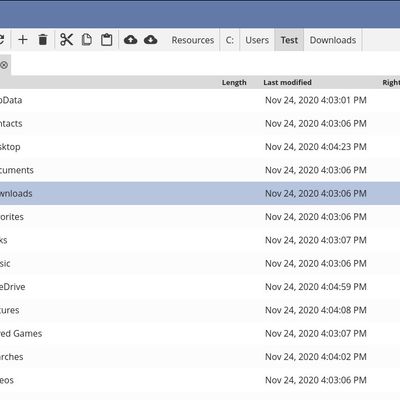Open the Downloads breadcrumb
400x400 pixels.
tap(333, 40)
